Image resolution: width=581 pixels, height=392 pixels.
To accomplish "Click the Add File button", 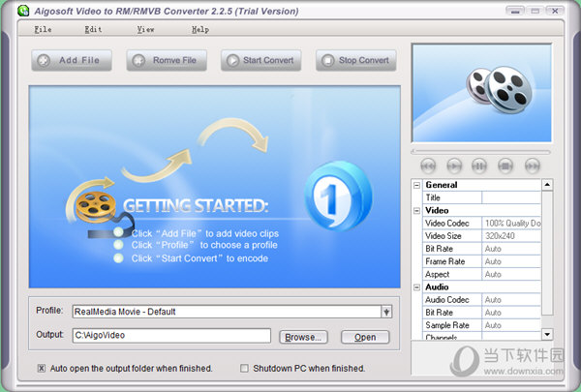I will [72, 60].
